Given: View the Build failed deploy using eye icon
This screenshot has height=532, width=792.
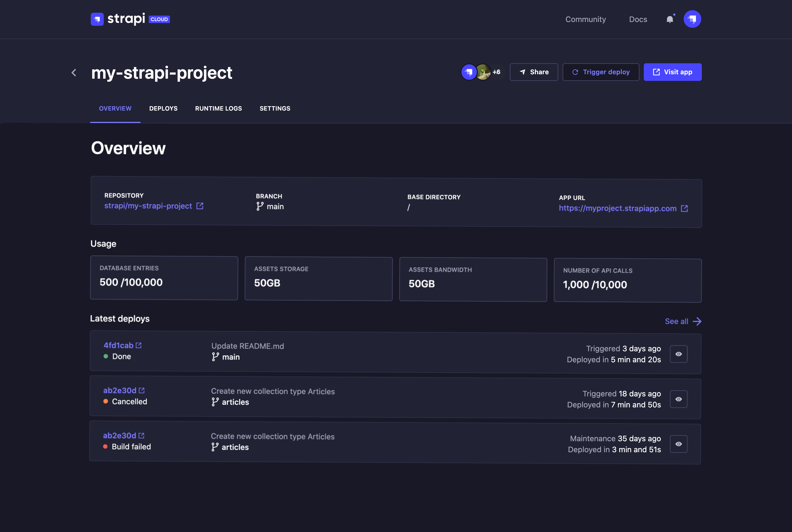Looking at the screenshot, I should [x=678, y=444].
